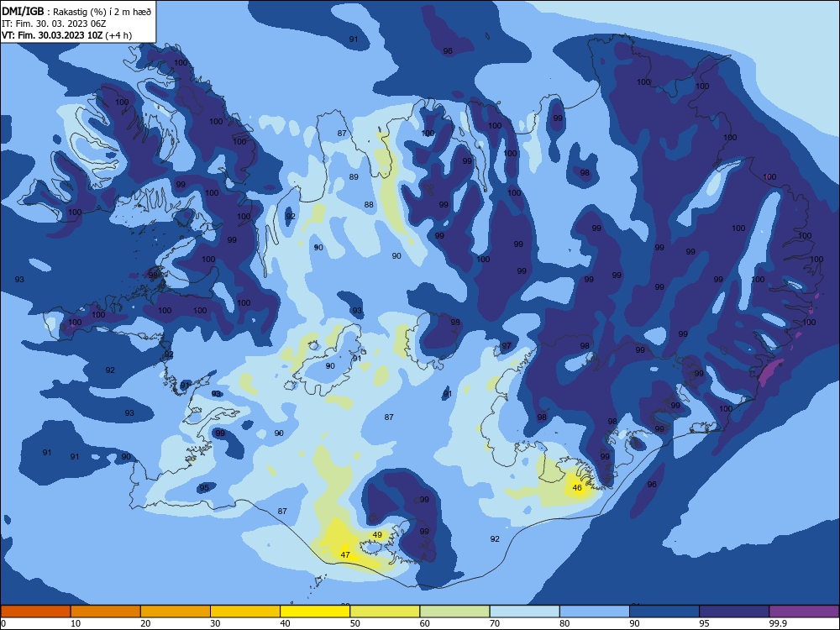Select the 95–99.9 indigo legend swatch
The width and height of the screenshot is (840, 630).
pyautogui.click(x=734, y=612)
